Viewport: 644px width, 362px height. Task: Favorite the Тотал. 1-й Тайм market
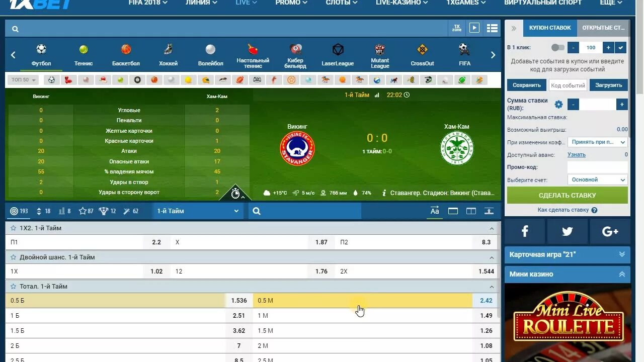[x=13, y=287]
